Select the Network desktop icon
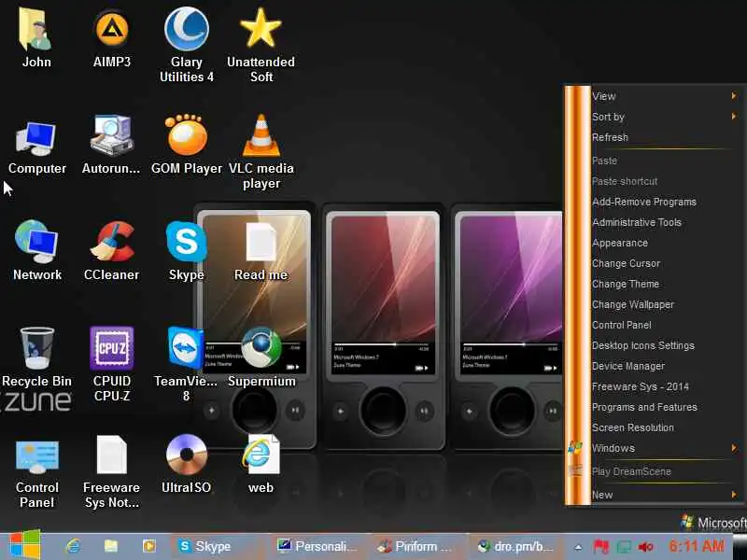747x560 pixels. (36, 242)
